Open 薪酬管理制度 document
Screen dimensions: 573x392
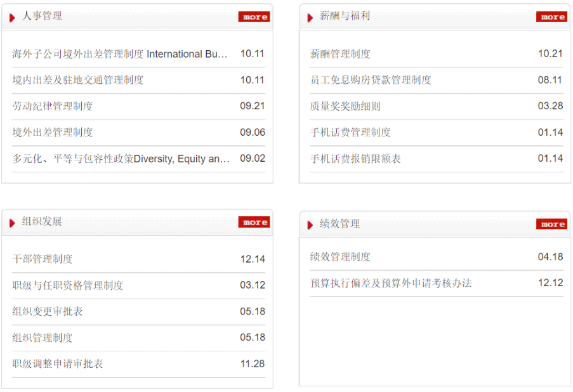click(340, 55)
